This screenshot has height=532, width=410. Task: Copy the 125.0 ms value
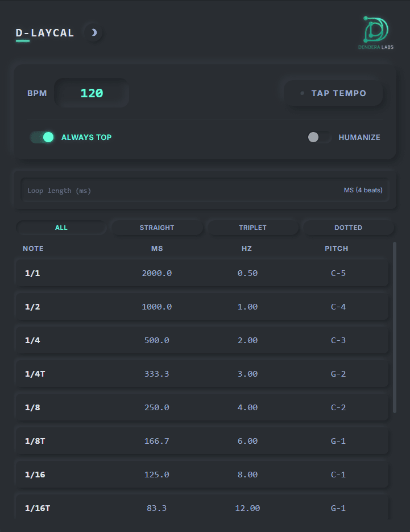157,475
